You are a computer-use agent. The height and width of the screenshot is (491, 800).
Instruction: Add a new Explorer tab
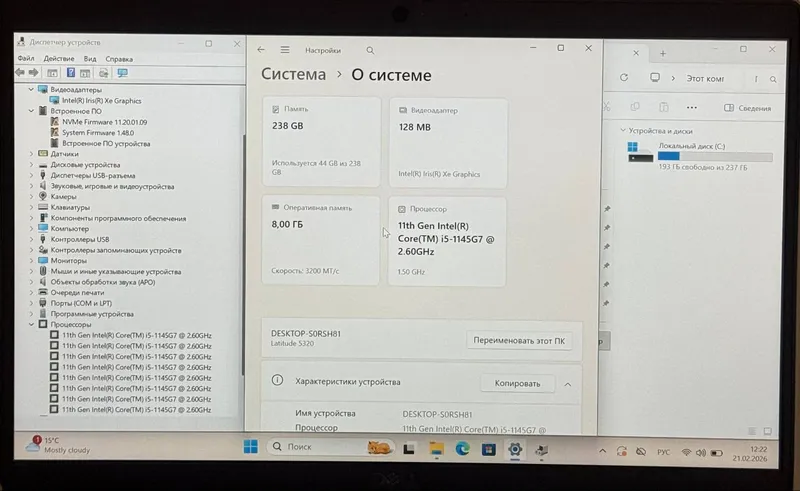(663, 53)
